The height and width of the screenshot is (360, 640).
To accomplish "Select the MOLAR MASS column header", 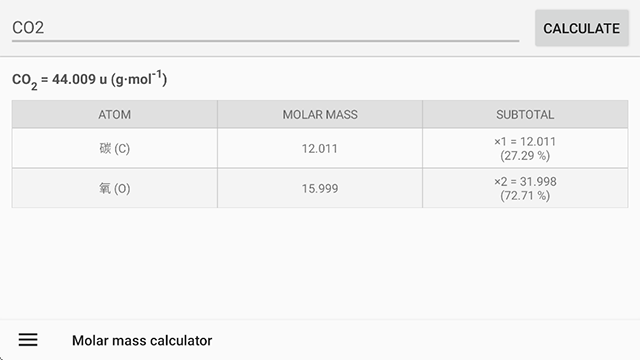I will tap(320, 114).
